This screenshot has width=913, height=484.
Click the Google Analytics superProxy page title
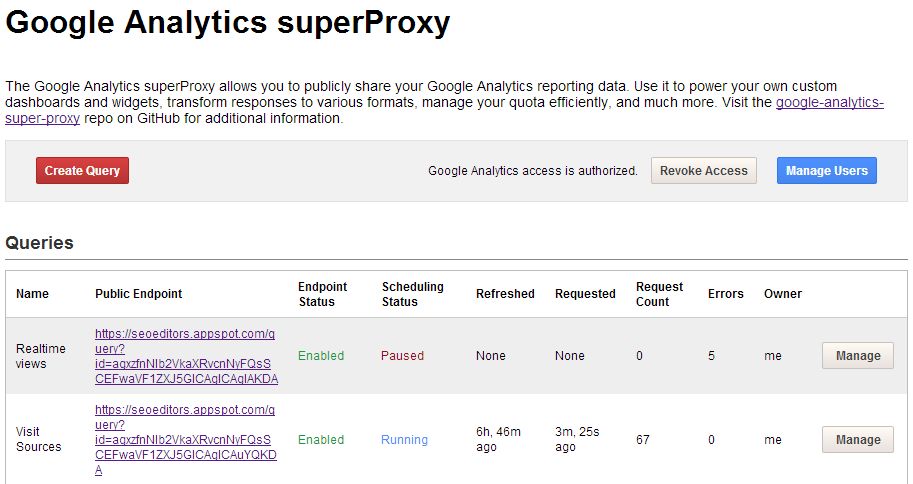coord(228,24)
